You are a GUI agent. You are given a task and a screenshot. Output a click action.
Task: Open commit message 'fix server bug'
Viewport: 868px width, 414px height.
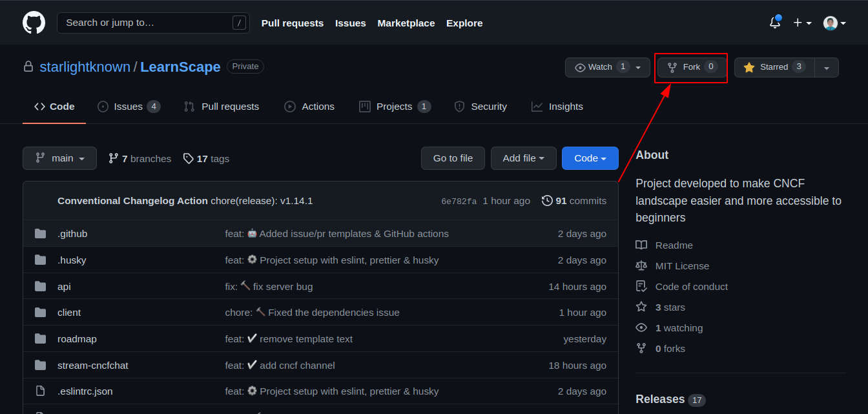click(x=269, y=287)
